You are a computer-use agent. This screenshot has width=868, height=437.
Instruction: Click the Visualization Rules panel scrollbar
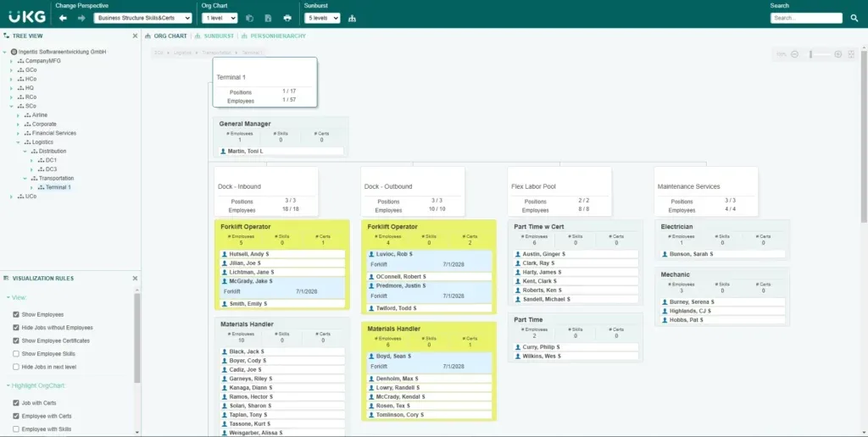click(136, 339)
